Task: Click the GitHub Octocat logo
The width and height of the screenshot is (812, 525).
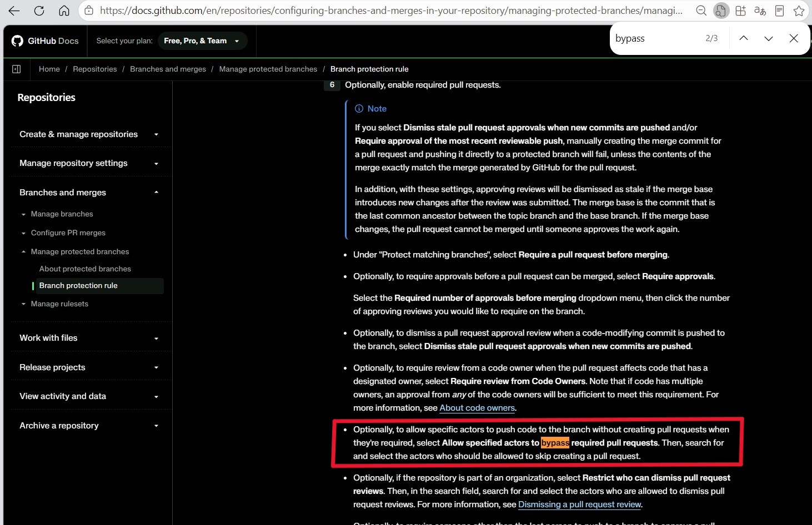Action: [x=17, y=41]
